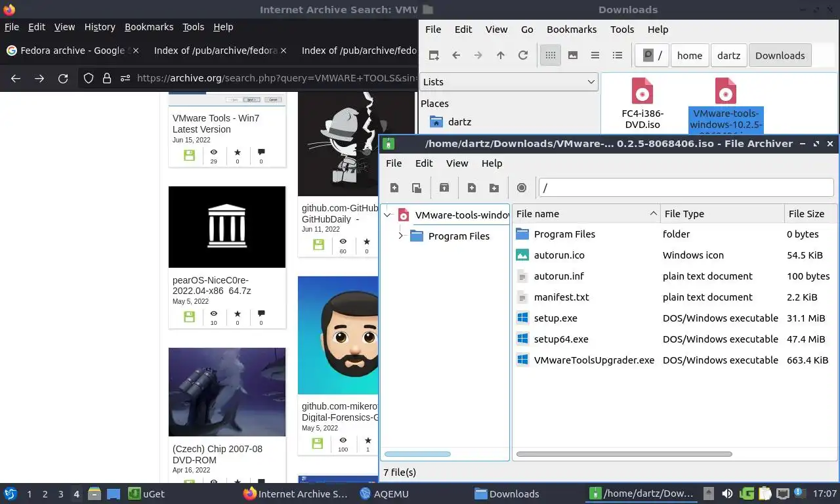The image size is (840, 504).
Task: Click the network monitor tray icon
Action: pyautogui.click(x=782, y=493)
